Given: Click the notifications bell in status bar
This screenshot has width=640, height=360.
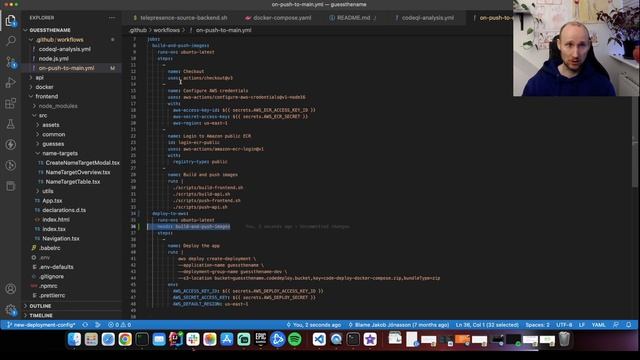Looking at the screenshot, I should point(629,325).
